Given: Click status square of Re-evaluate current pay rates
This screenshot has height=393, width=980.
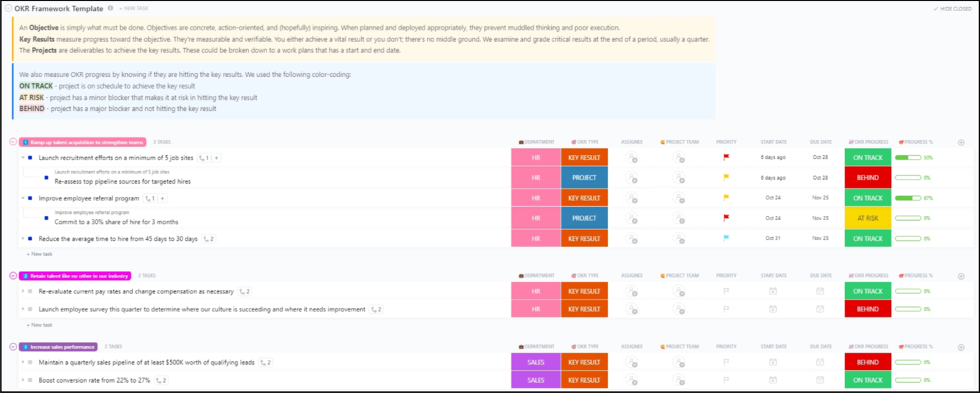Looking at the screenshot, I should pyautogui.click(x=30, y=291).
